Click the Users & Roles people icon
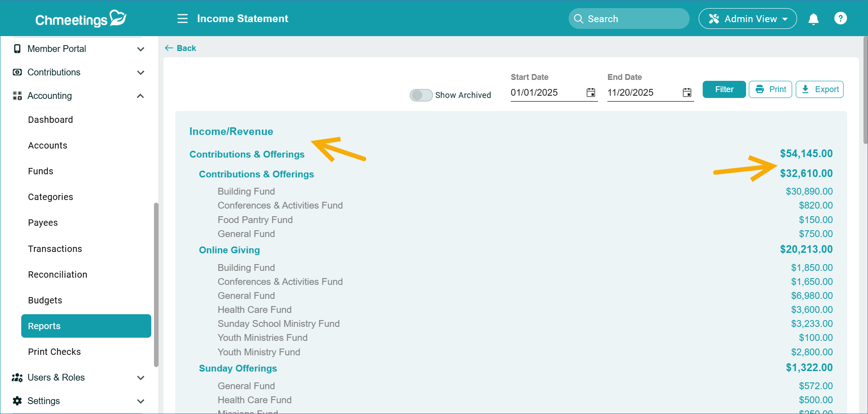The width and height of the screenshot is (868, 414). (17, 377)
